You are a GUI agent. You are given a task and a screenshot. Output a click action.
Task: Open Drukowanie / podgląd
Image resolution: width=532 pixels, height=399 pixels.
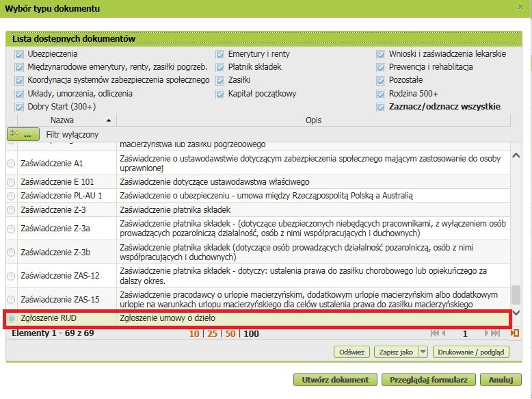pyautogui.click(x=471, y=352)
